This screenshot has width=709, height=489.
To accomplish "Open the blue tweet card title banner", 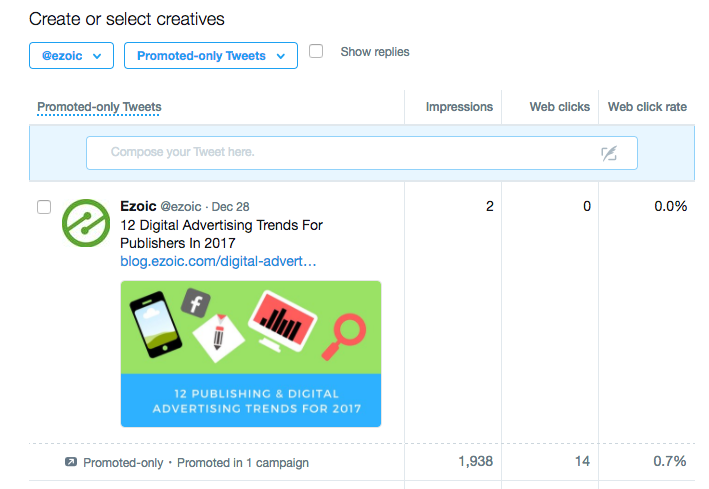I will click(x=251, y=400).
